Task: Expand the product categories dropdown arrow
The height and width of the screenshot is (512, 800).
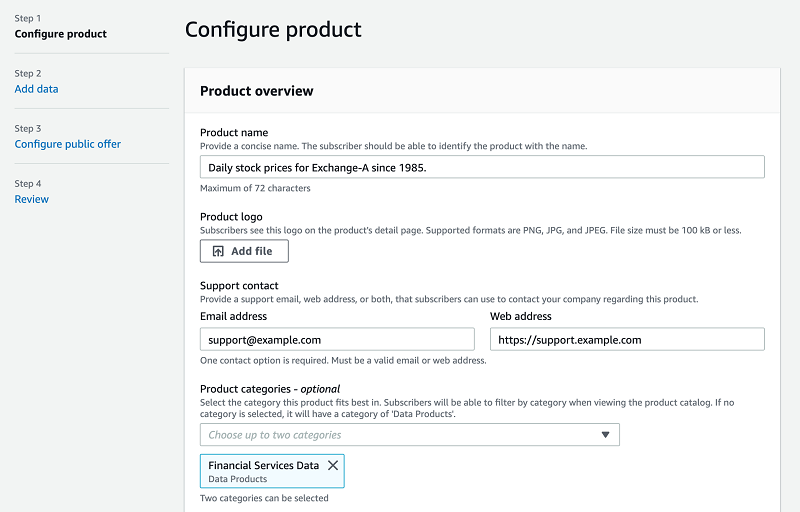Action: pos(605,435)
